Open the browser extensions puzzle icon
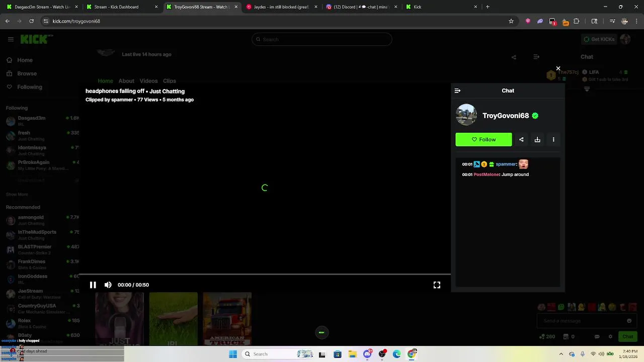This screenshot has width=644, height=362. [x=577, y=21]
